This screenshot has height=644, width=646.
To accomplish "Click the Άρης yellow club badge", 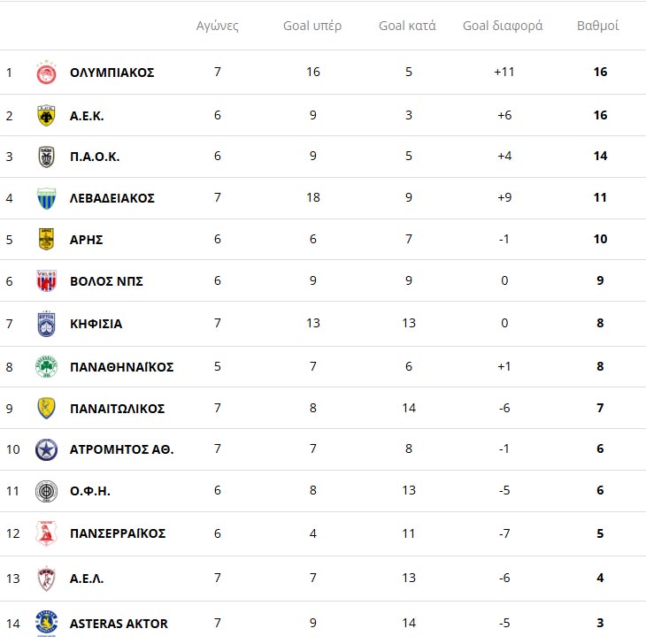I will (46, 239).
